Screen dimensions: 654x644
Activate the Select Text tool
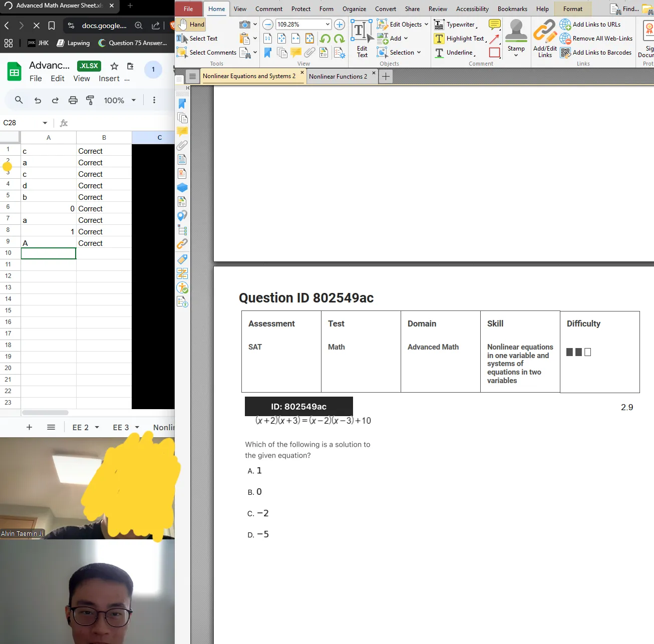[197, 38]
